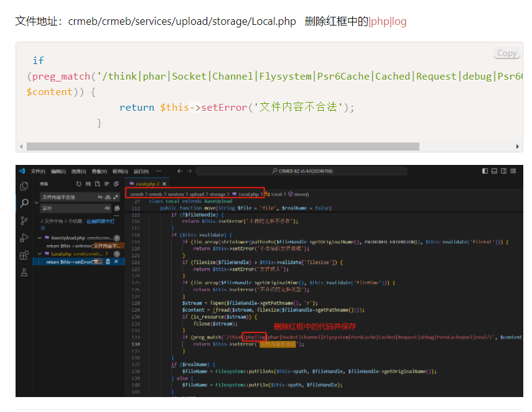Screen dimensions: 532x412
Task: Open the menu bar overflow ellipsis
Action: (x=159, y=171)
